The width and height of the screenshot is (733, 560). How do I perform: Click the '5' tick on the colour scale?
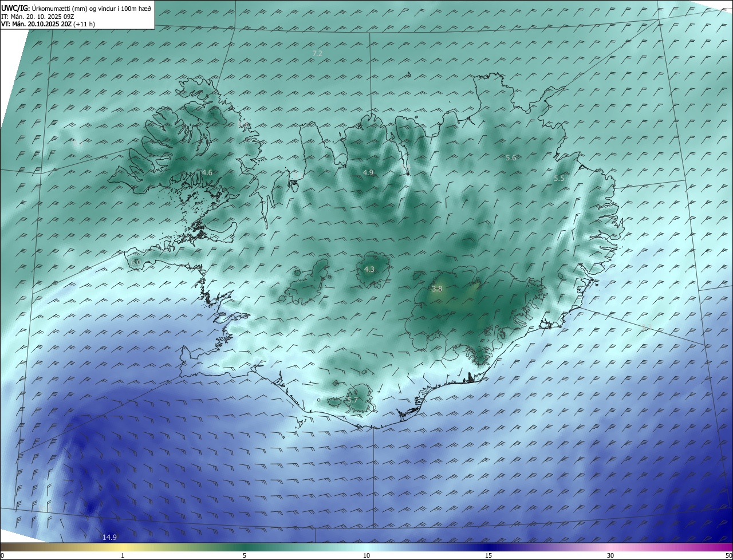(245, 555)
